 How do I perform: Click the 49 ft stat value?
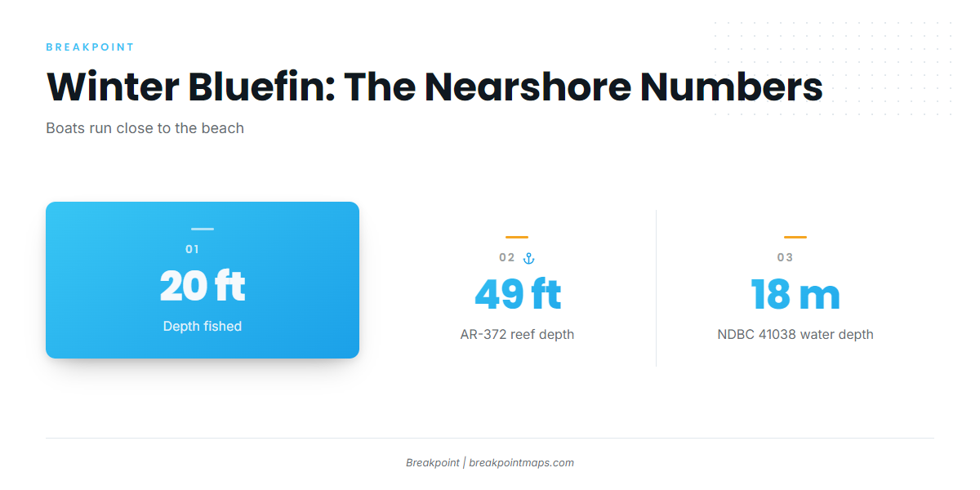pos(518,295)
